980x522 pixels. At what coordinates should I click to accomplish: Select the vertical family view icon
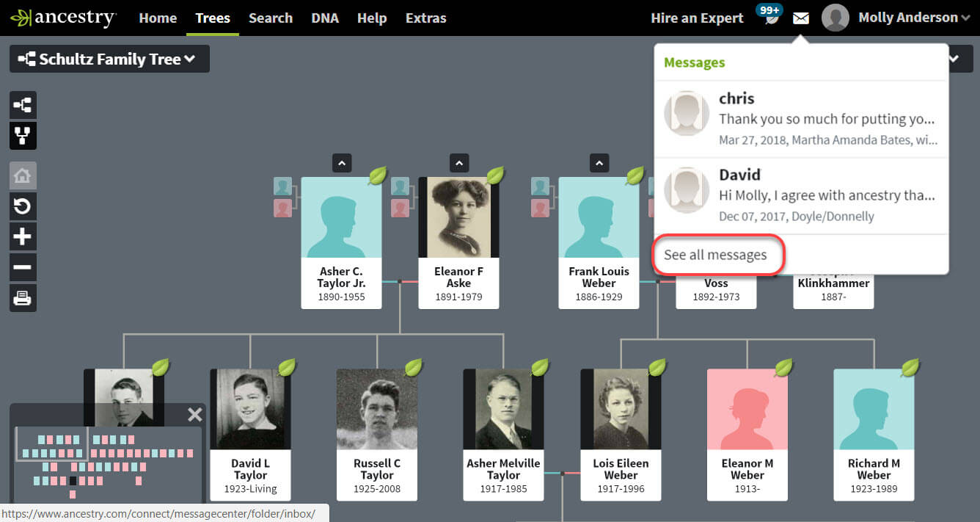[x=23, y=135]
